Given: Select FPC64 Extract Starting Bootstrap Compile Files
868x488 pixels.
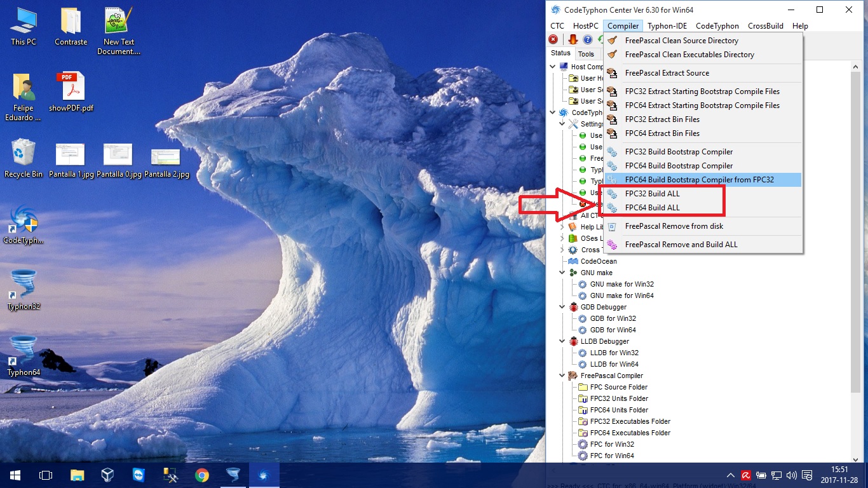Looking at the screenshot, I should (x=703, y=105).
